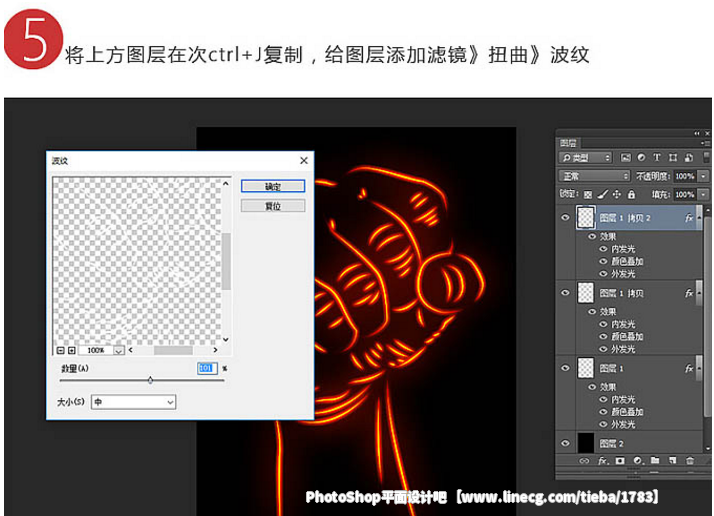The width and height of the screenshot is (714, 516).
Task: Collapse effects arrow on 图层 1 拷贝 2
Action: click(x=699, y=218)
